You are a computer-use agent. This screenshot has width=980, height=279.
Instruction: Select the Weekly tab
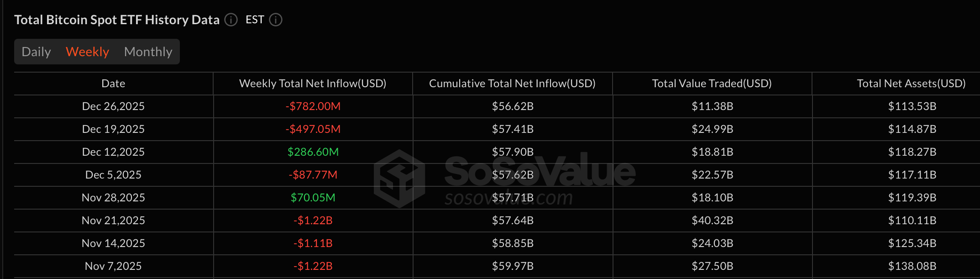point(87,52)
